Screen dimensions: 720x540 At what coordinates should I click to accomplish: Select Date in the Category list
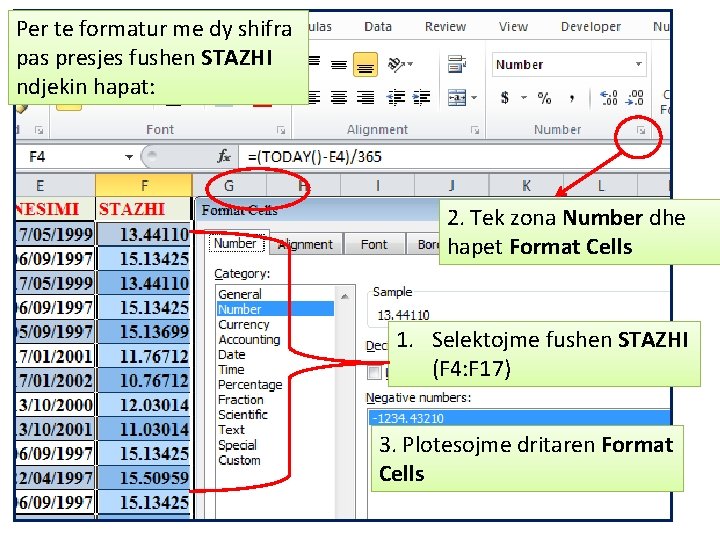(232, 355)
